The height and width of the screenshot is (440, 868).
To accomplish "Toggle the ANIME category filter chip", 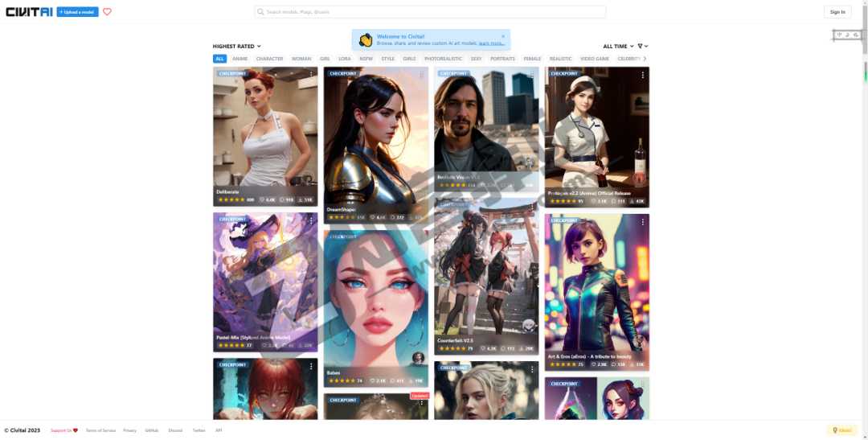I will point(240,59).
